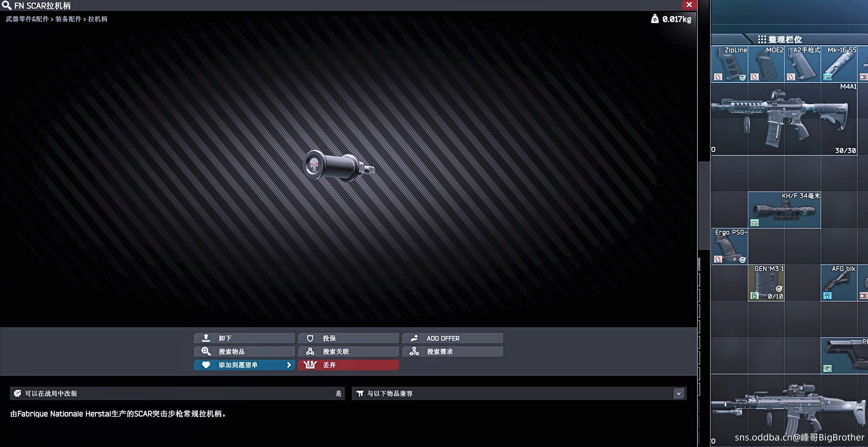868x447 pixels.
Task: Select the M4A1 rifle in the stash
Action: pyautogui.click(x=784, y=119)
